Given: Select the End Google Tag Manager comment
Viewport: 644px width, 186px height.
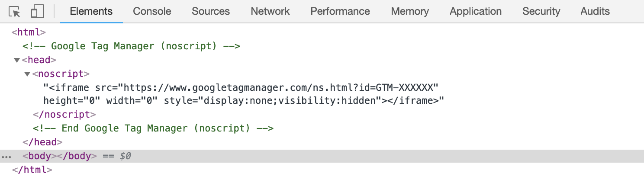Looking at the screenshot, I should point(153,128).
